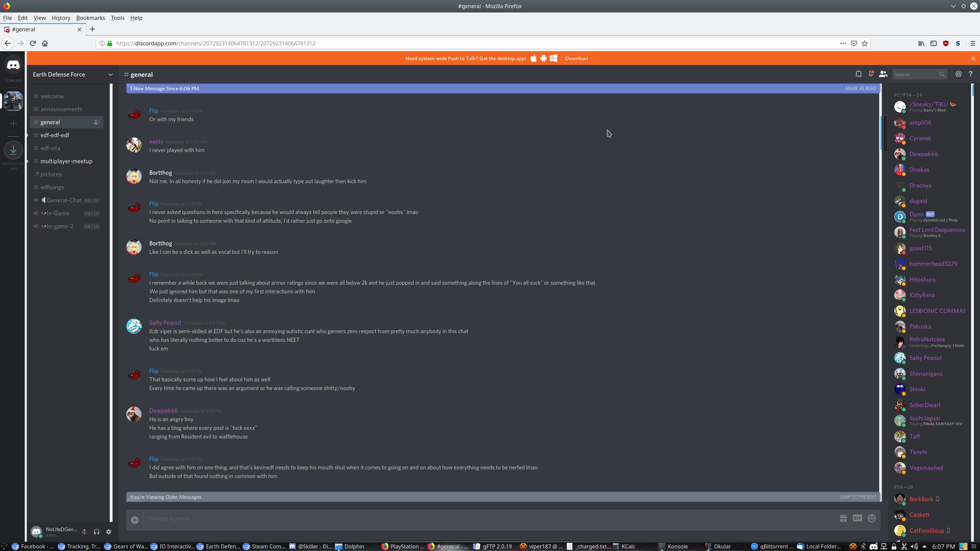
Task: Show hidden system tray icons arrow
Action: click(924, 546)
